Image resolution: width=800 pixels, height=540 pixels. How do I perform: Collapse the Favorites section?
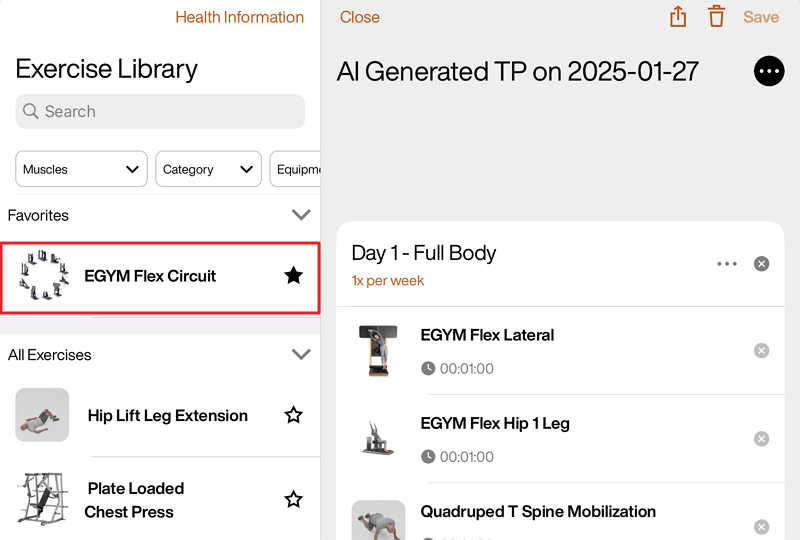click(300, 215)
